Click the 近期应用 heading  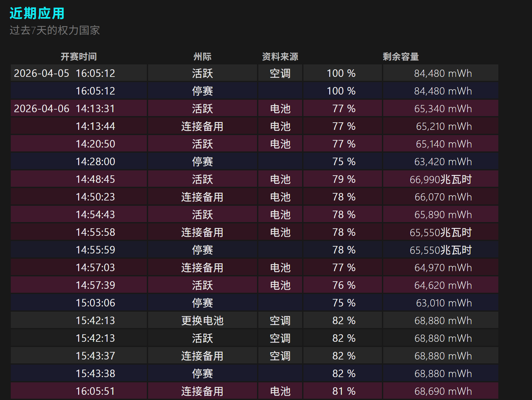[x=37, y=13]
